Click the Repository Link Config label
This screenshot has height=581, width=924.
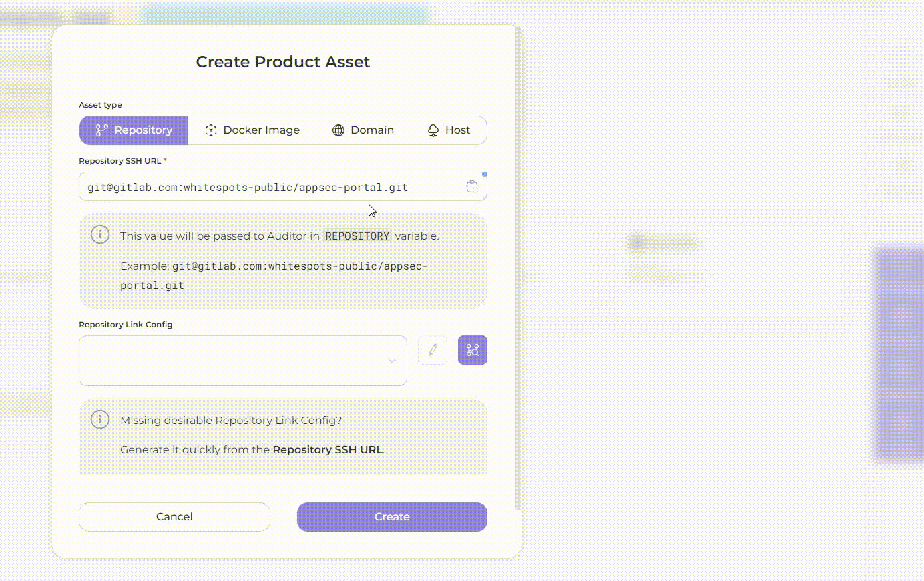click(126, 325)
